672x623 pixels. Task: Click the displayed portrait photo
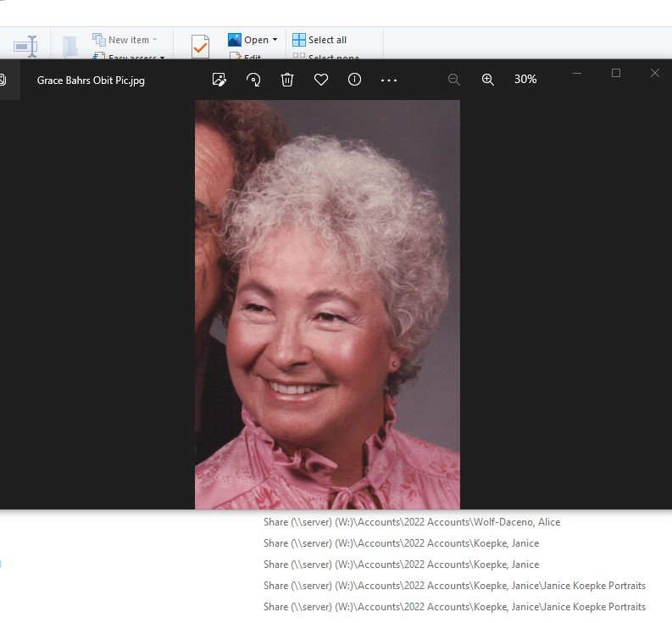[x=327, y=303]
